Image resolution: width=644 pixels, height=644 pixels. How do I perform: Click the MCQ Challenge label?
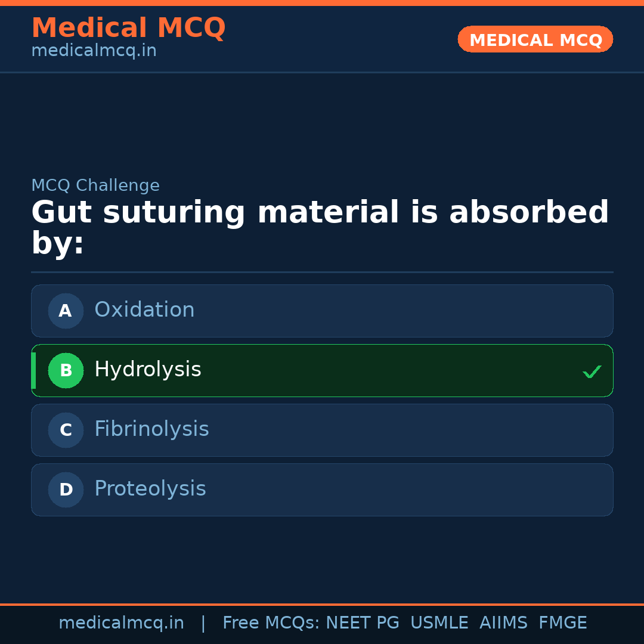[x=95, y=185]
